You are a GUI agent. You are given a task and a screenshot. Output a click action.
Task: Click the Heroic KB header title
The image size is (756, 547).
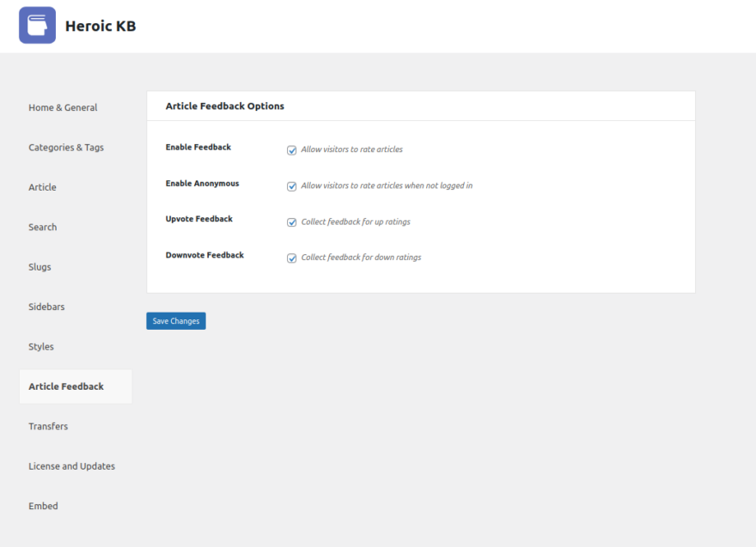(x=100, y=26)
